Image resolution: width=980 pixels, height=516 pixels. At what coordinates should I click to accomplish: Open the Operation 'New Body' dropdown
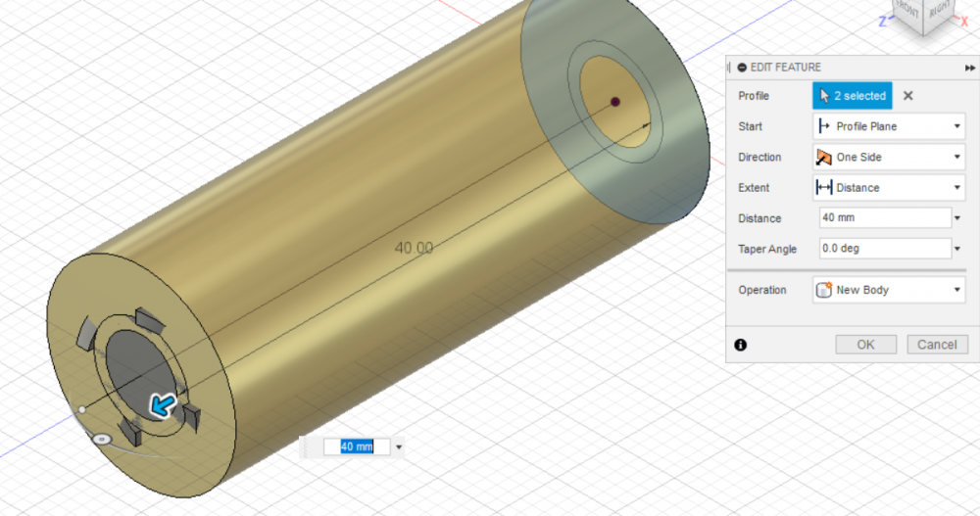tap(889, 290)
